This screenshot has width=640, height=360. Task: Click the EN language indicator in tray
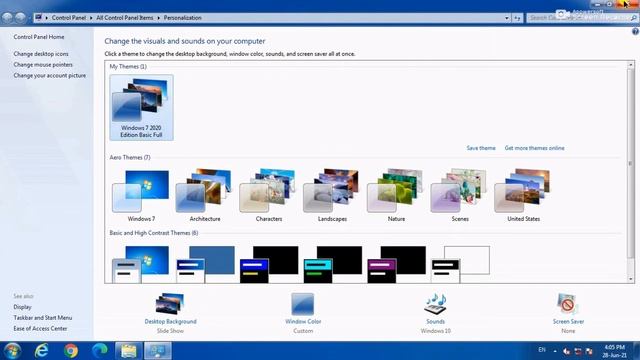pyautogui.click(x=542, y=350)
